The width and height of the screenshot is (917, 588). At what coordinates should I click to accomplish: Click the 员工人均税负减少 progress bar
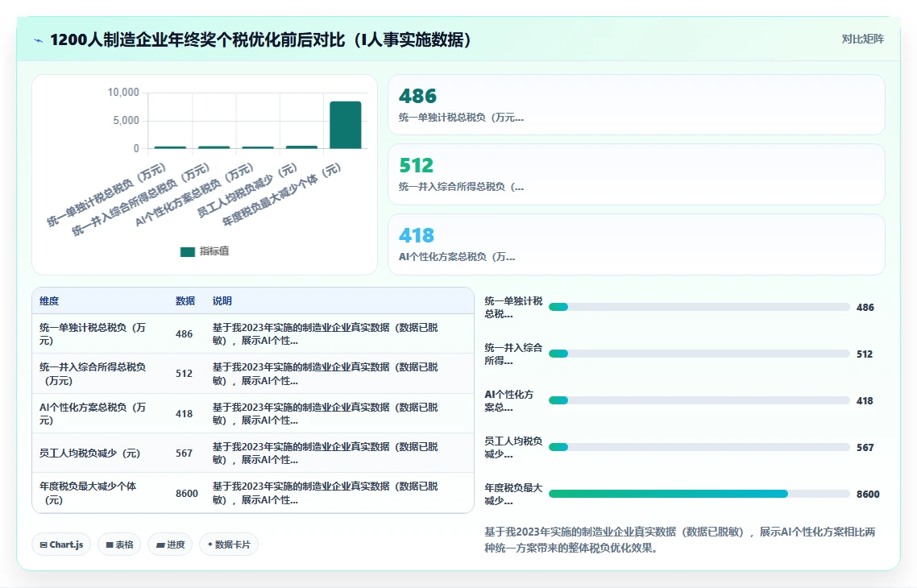coord(699,447)
